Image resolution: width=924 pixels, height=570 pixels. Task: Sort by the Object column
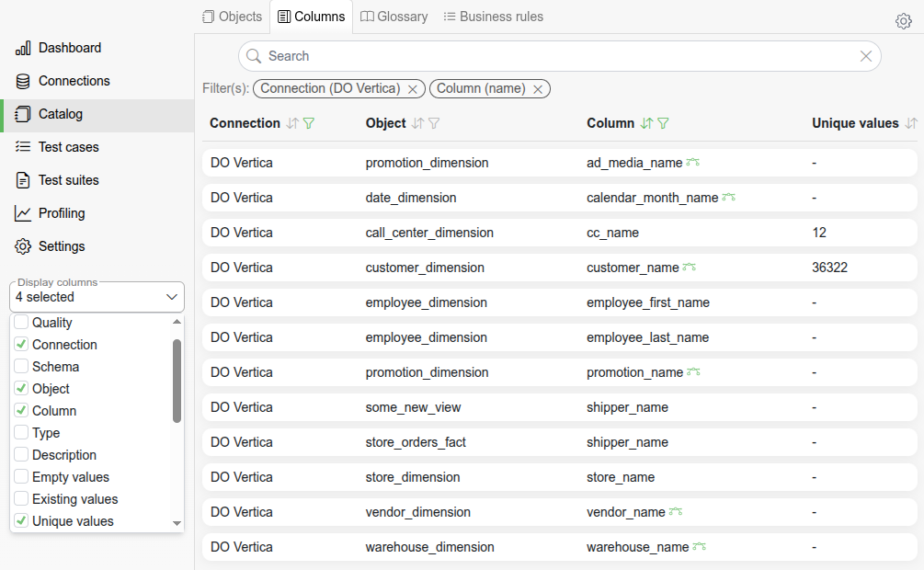coord(417,123)
